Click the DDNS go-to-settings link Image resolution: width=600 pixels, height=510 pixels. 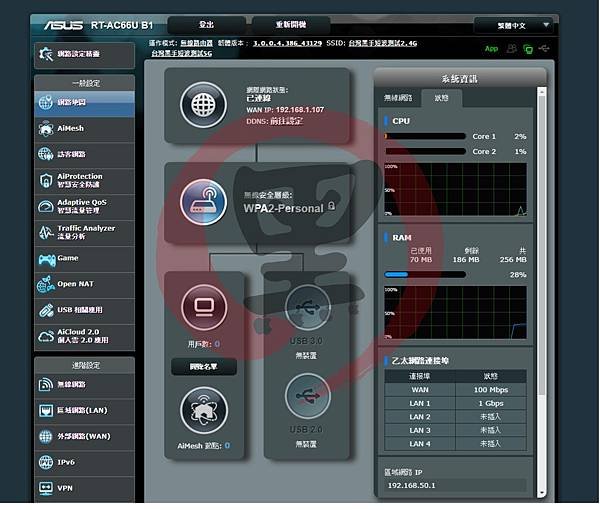coord(287,121)
